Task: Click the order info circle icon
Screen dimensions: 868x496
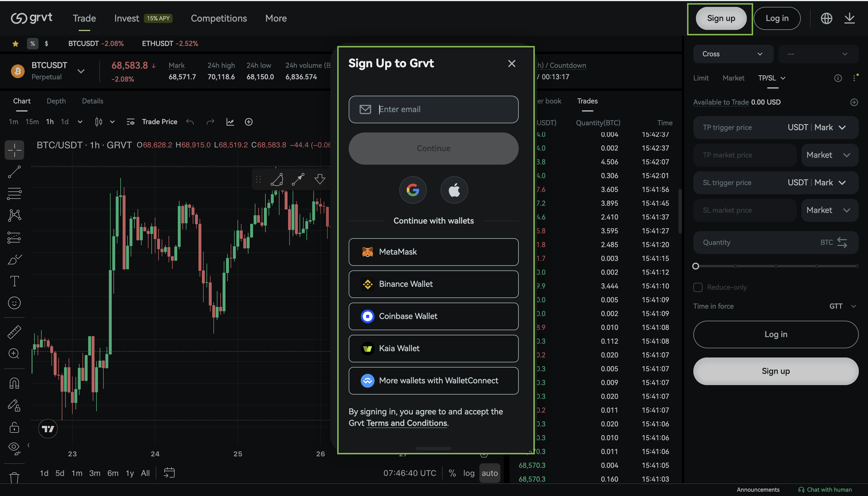Action: [x=838, y=78]
